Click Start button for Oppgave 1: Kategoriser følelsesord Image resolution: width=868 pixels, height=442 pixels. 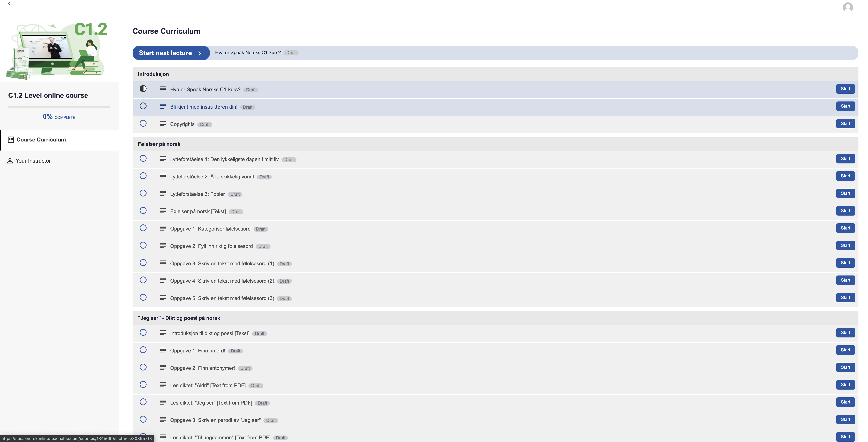(845, 228)
